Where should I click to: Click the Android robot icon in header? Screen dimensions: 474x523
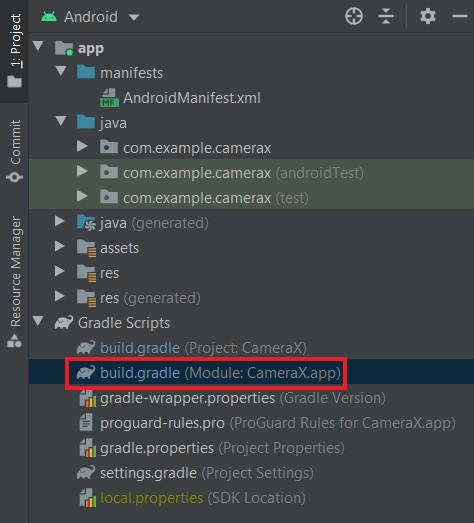(x=49, y=17)
